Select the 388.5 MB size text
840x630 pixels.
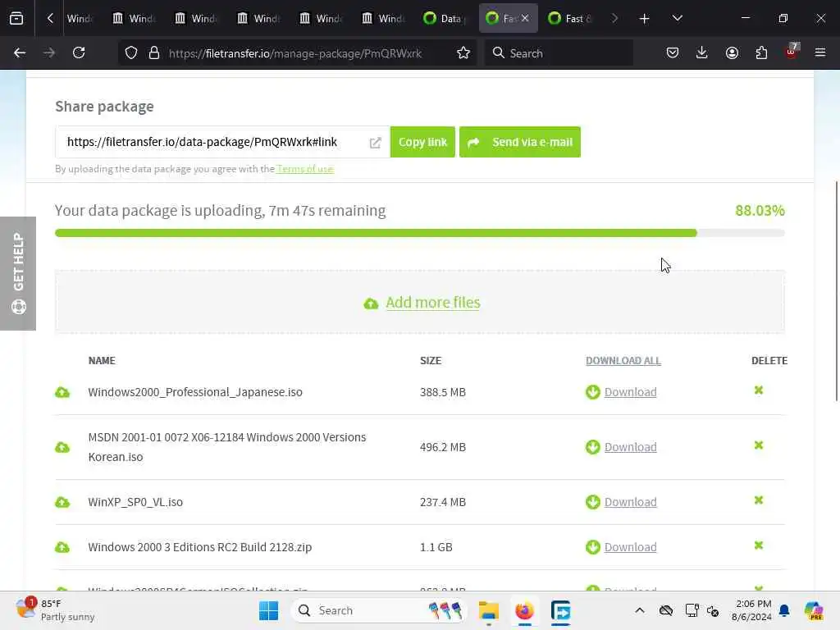pos(442,392)
